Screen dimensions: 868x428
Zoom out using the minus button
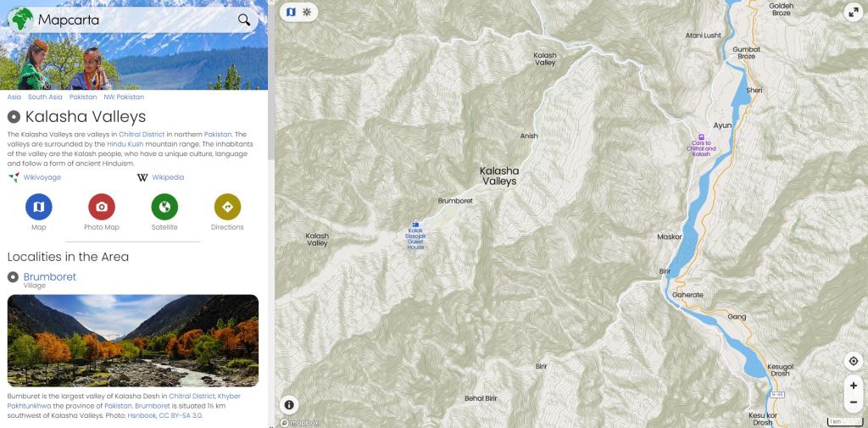[x=854, y=402]
